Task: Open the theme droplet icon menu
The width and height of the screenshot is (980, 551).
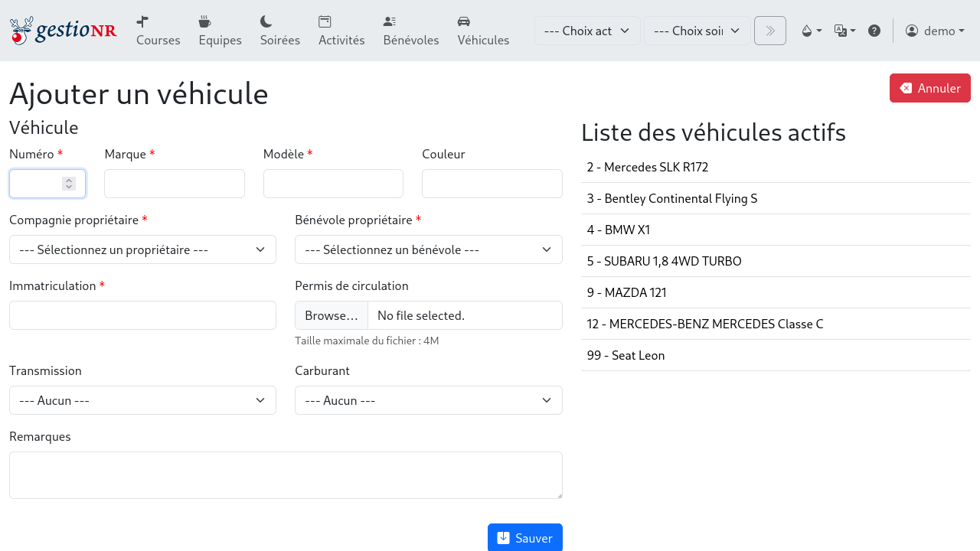Action: pyautogui.click(x=810, y=31)
